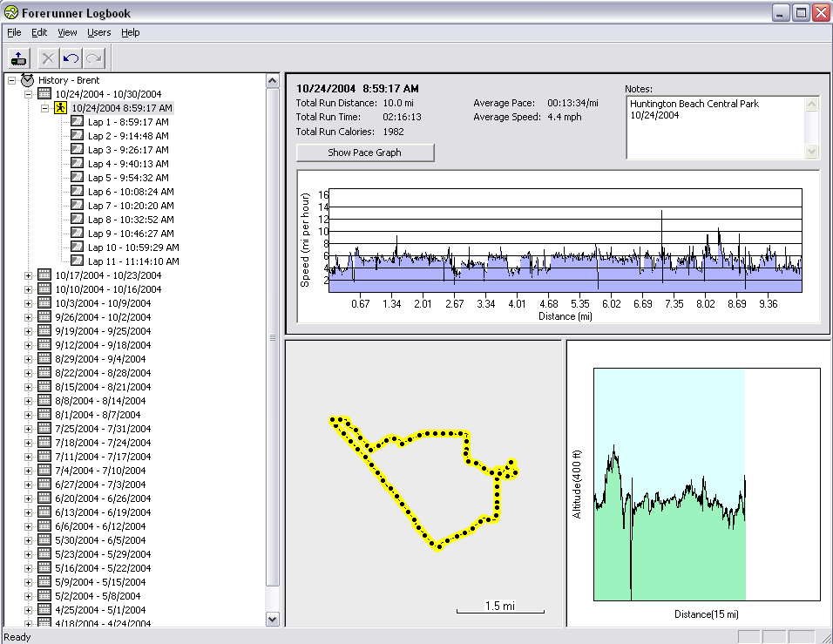Click the lap icon beside Lap 7 - 10:20:20 AM
833x644 pixels.
point(77,205)
